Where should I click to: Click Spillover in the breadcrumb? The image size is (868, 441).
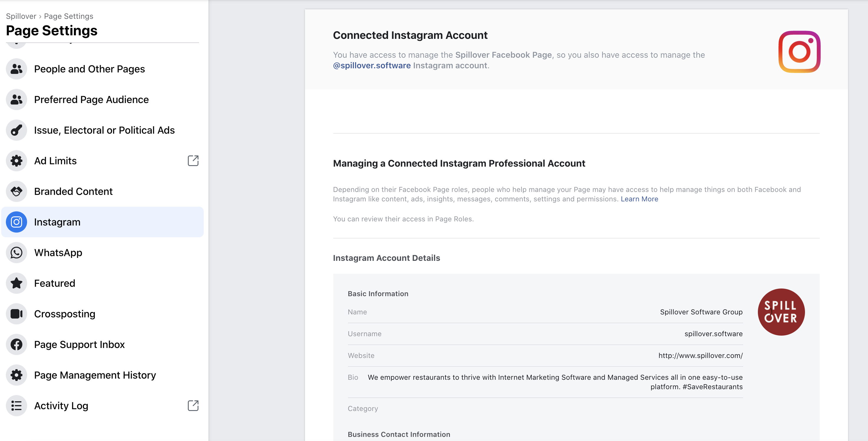pyautogui.click(x=21, y=16)
